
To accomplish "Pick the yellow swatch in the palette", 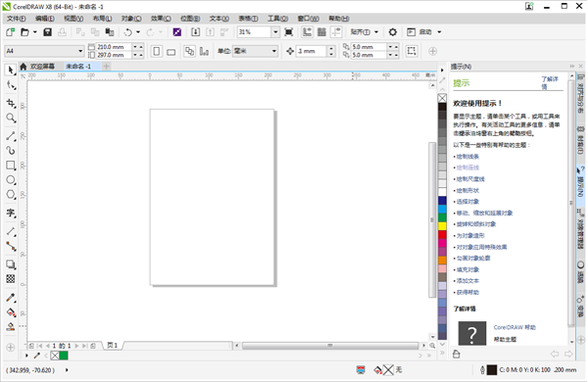I will pyautogui.click(x=443, y=226).
